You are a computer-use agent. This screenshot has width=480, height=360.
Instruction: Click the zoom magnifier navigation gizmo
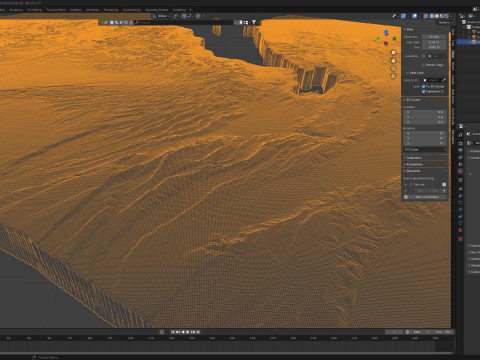tap(393, 53)
